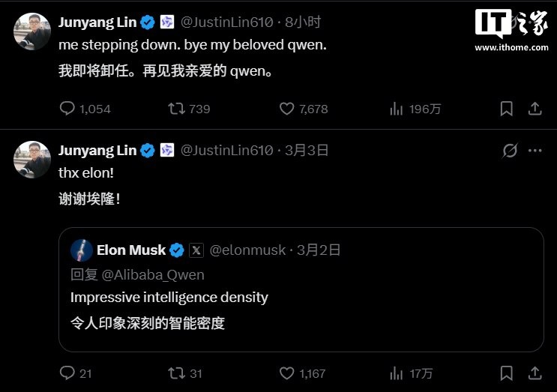The height and width of the screenshot is (392, 557).
Task: Open @JustinLin610 handle on 3月3日 post
Action: (227, 151)
